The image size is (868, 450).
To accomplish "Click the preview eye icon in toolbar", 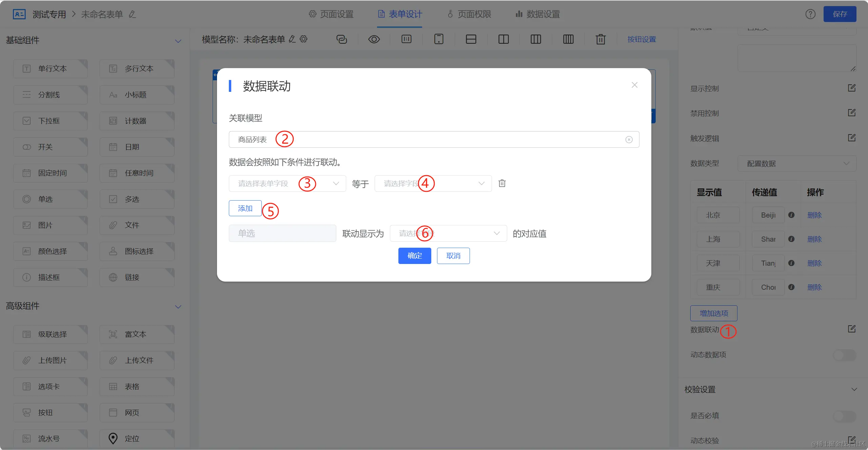I will point(374,39).
